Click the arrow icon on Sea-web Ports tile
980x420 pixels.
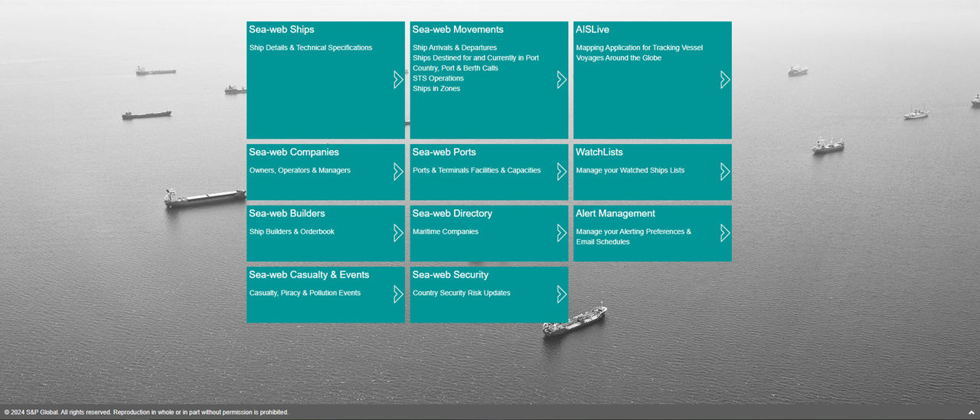561,172
